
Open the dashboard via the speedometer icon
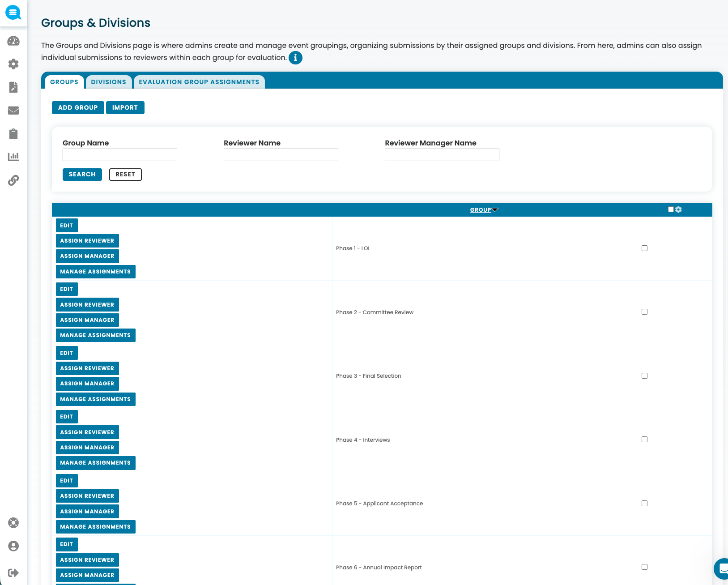13,41
